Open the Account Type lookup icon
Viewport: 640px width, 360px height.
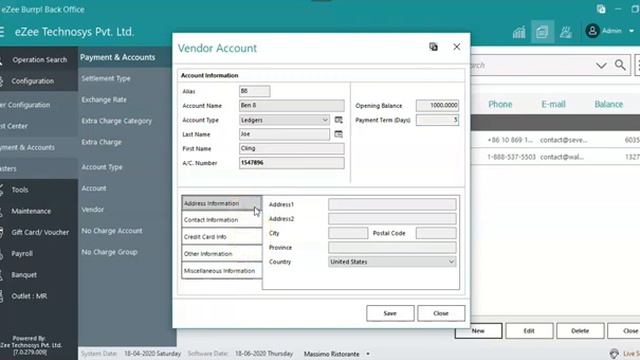tap(338, 120)
